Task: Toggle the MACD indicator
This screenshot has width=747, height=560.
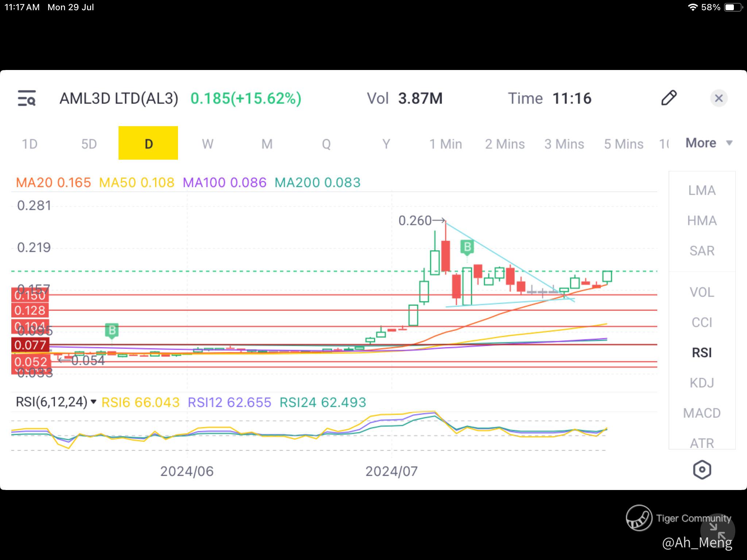Action: pos(702,413)
